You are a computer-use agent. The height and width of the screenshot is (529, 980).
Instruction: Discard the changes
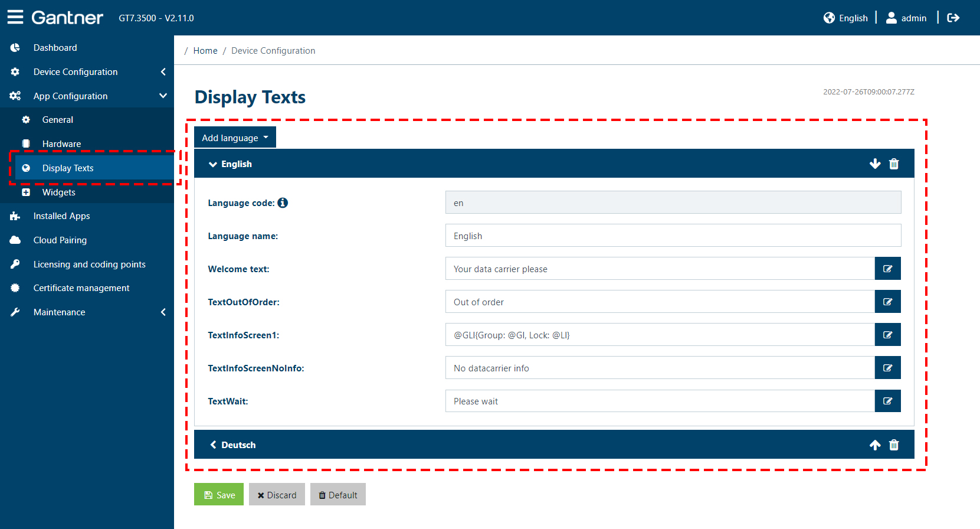coord(277,495)
